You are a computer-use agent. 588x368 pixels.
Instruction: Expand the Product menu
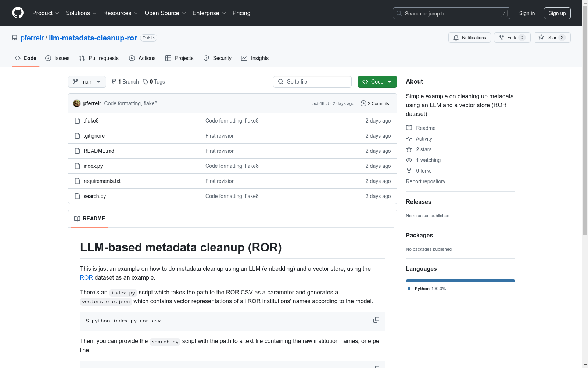click(46, 13)
